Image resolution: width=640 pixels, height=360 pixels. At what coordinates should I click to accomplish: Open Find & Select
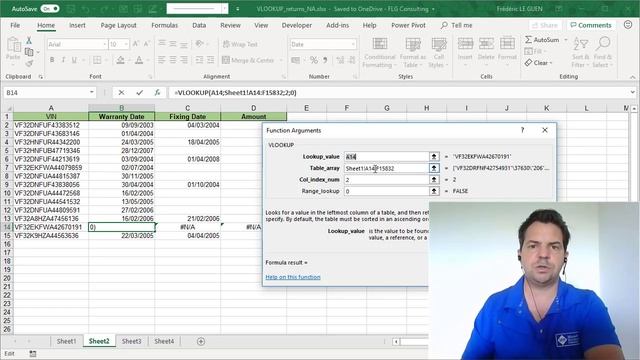click(x=602, y=52)
